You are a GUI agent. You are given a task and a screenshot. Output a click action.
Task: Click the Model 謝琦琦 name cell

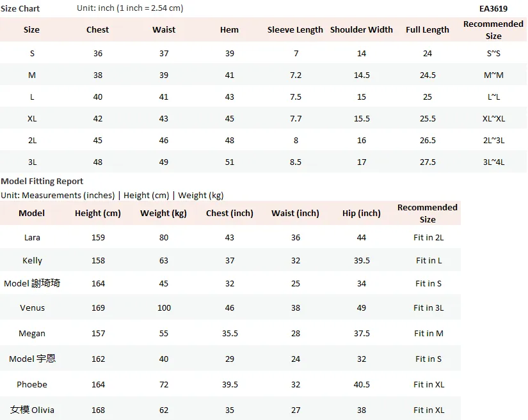(32, 283)
